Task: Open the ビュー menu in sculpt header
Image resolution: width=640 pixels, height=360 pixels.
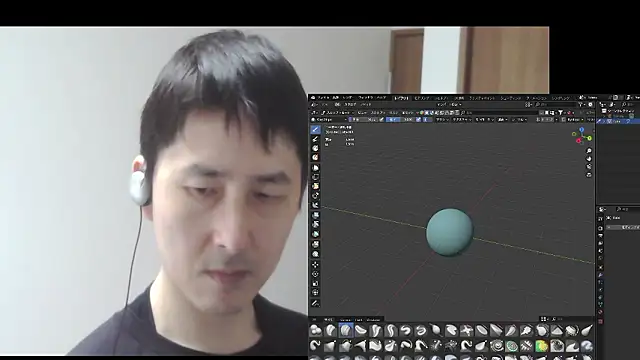Action: tap(362, 112)
